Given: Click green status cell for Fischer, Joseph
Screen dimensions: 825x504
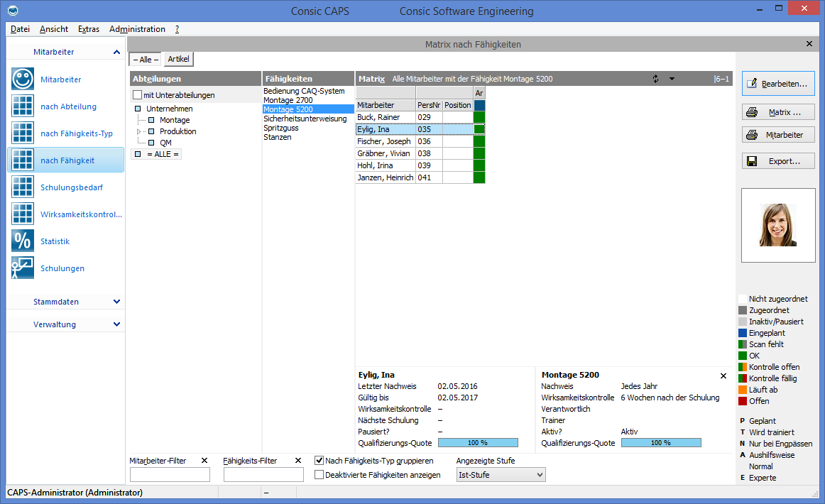Looking at the screenshot, I should (x=479, y=141).
